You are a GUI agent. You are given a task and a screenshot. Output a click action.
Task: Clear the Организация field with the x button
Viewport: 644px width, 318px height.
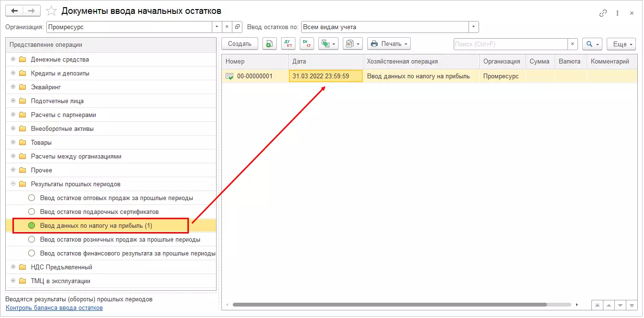227,27
